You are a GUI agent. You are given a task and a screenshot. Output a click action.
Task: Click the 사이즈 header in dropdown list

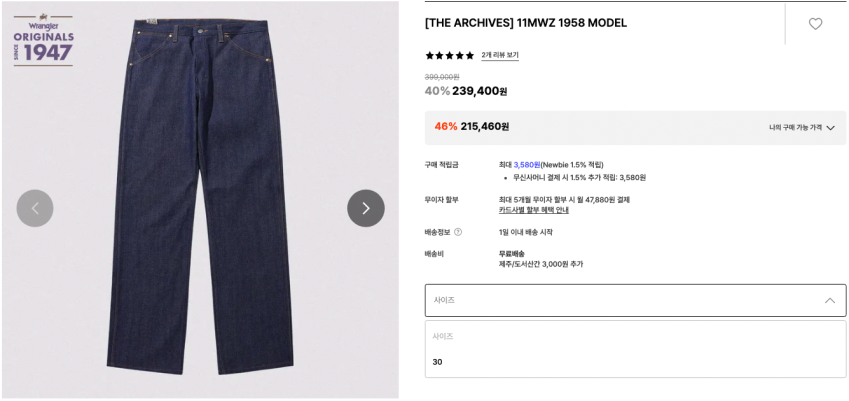[x=443, y=336]
